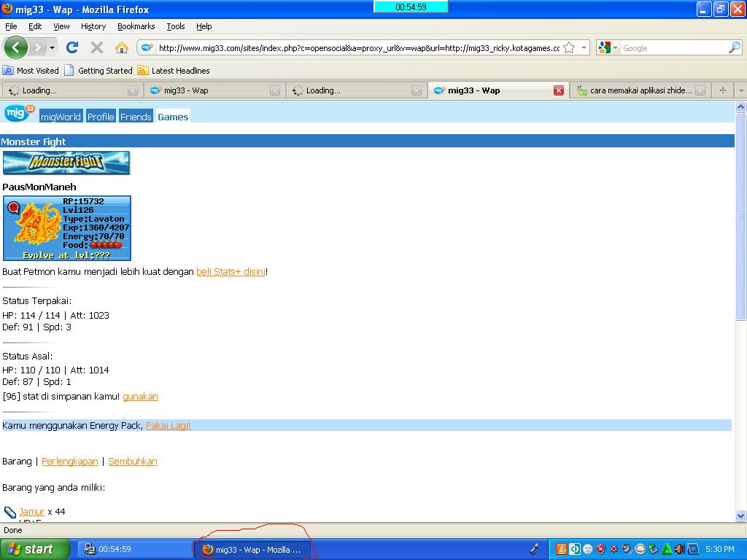Click the Forward navigation arrow

pyautogui.click(x=37, y=47)
